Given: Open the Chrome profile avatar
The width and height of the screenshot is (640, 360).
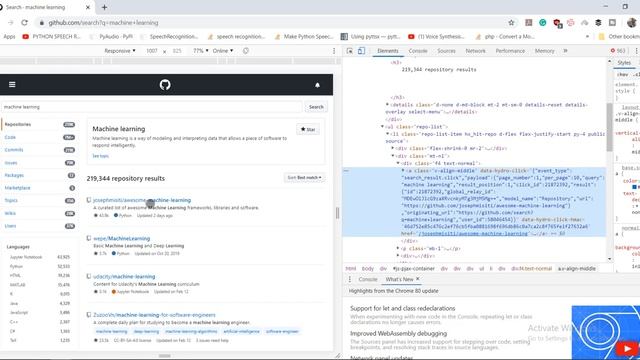Looking at the screenshot, I should click(x=631, y=23).
